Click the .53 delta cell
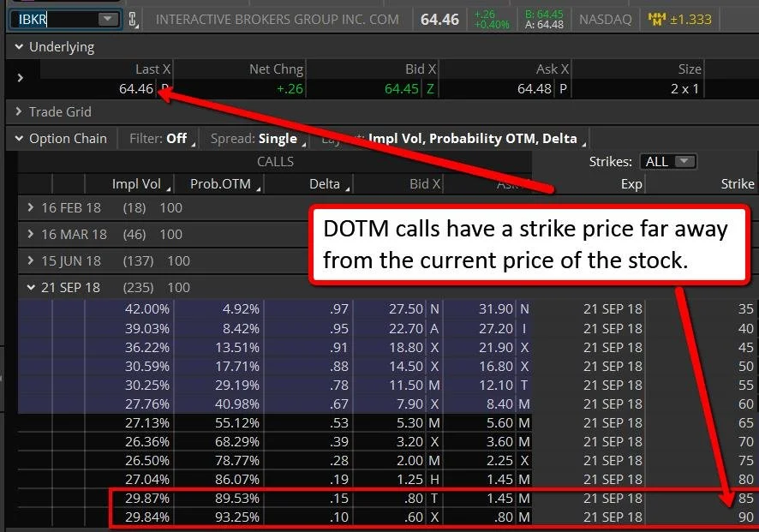The width and height of the screenshot is (759, 532). 339,423
